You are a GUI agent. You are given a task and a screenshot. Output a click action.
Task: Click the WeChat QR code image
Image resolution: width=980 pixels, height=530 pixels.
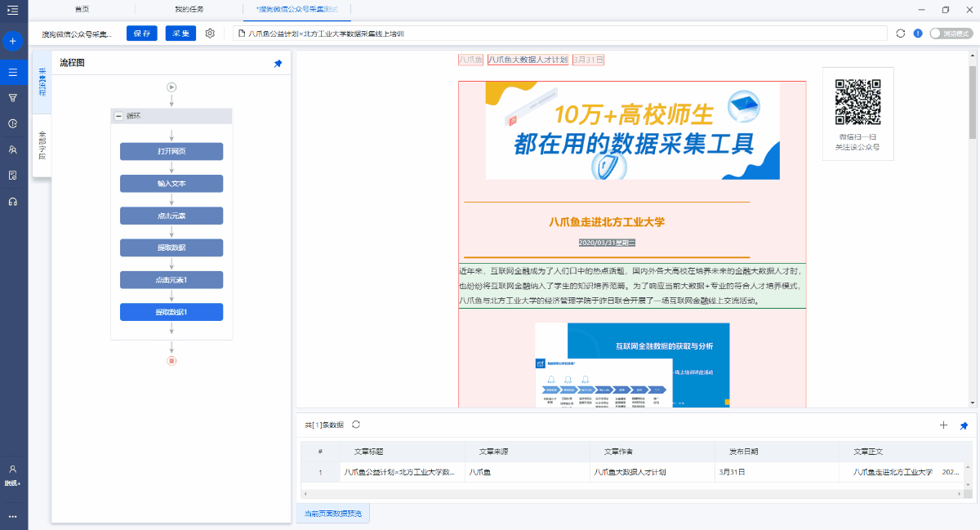pyautogui.click(x=857, y=102)
